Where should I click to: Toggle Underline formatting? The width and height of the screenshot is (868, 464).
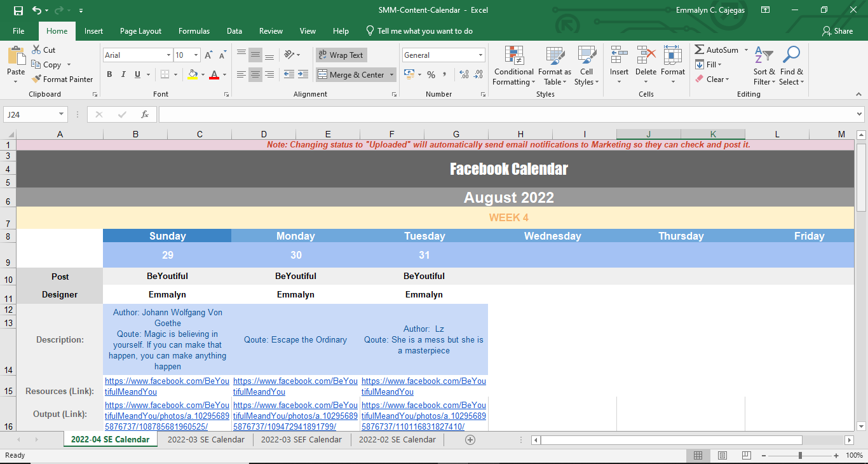(137, 74)
